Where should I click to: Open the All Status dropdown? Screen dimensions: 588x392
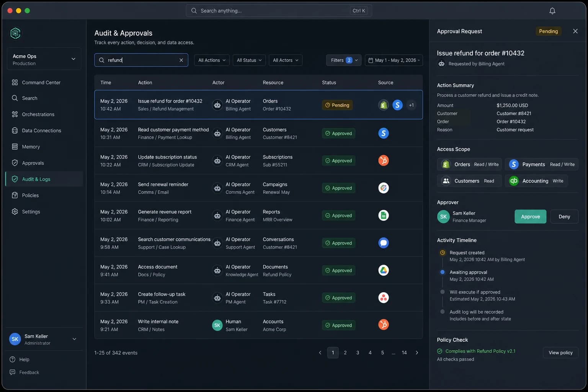(x=249, y=60)
